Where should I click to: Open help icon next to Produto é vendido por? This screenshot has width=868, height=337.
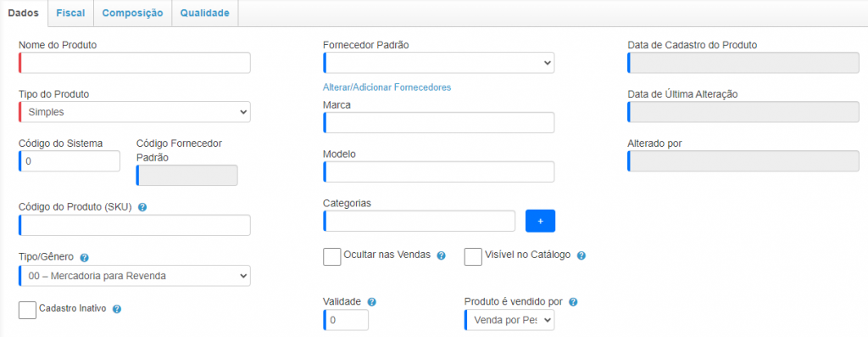(x=573, y=302)
